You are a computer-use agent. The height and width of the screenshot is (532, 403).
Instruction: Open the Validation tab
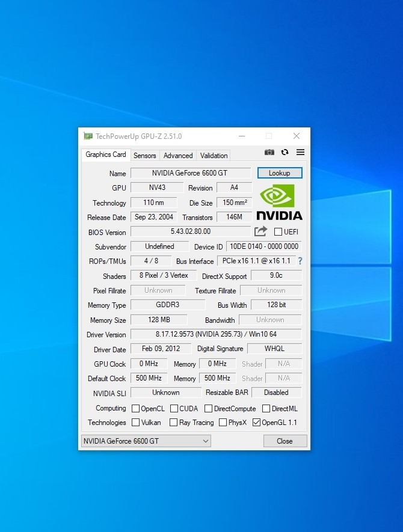[x=214, y=156]
